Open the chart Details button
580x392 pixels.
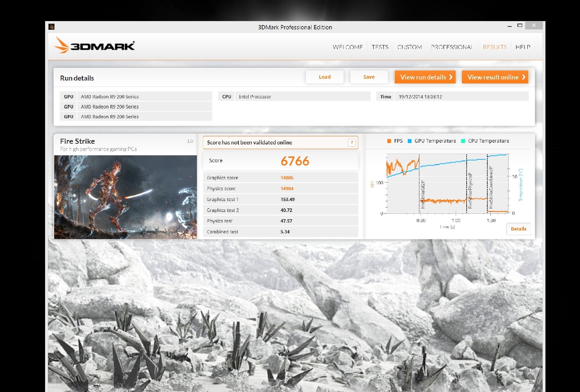pos(519,229)
